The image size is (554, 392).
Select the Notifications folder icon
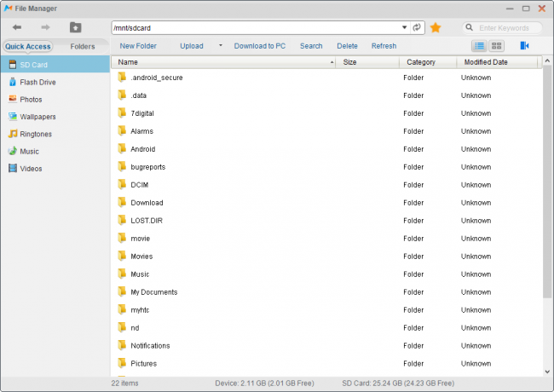[122, 345]
